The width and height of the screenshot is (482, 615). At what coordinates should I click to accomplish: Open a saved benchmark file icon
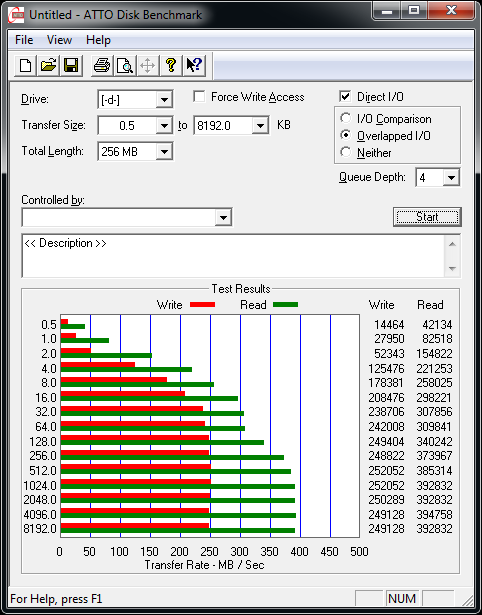pyautogui.click(x=48, y=65)
